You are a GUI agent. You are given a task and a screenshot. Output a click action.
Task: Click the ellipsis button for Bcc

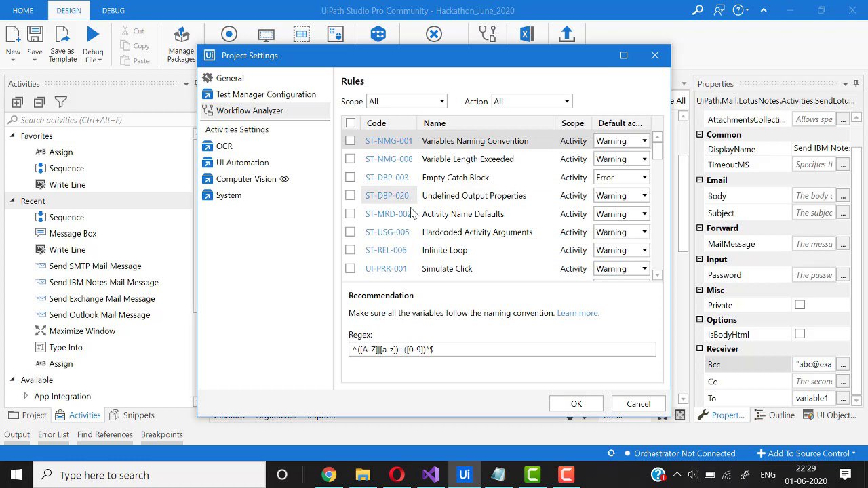point(843,364)
